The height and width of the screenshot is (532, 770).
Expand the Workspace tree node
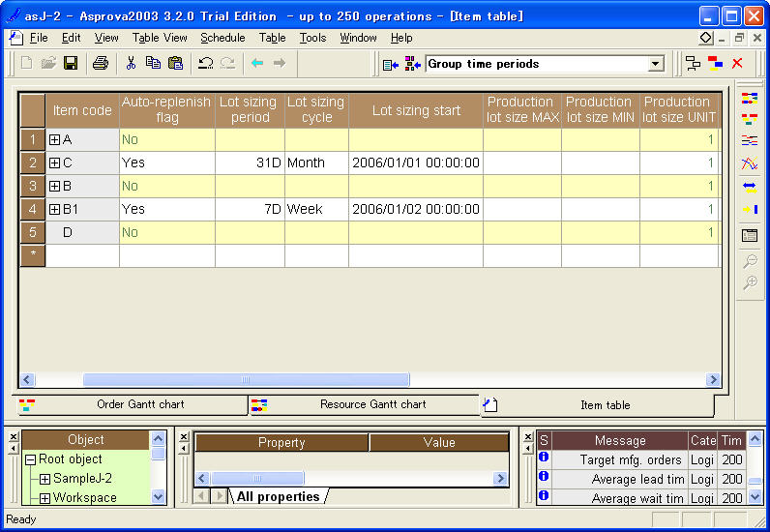[x=44, y=498]
